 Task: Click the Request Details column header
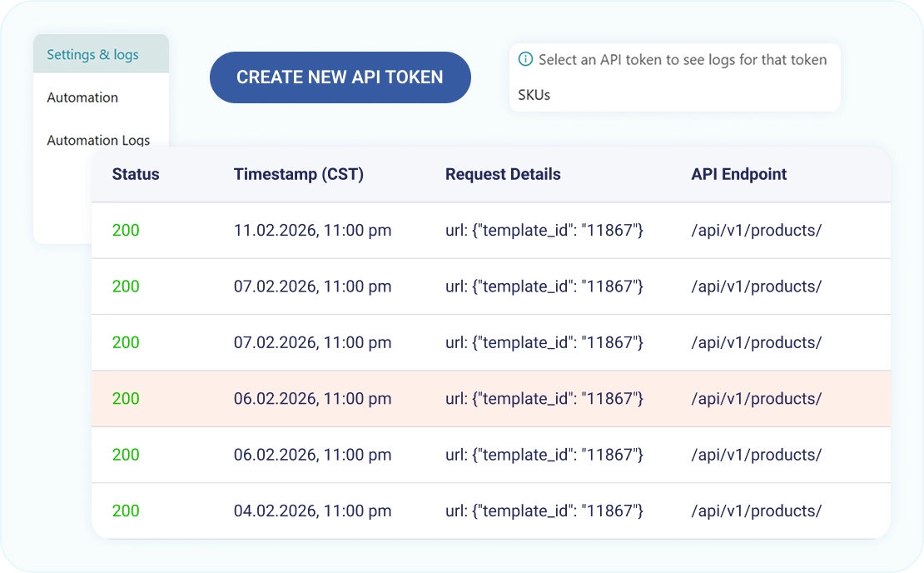503,175
